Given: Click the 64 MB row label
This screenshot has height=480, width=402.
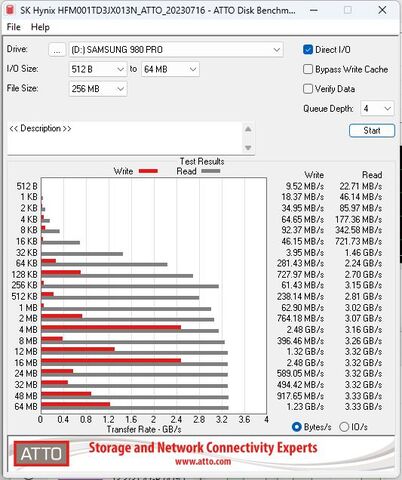Looking at the screenshot, I should pos(26,407).
